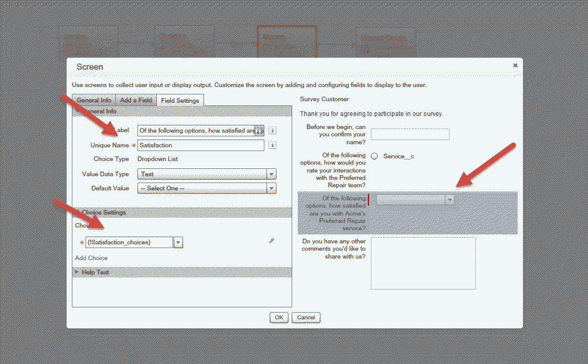588x364 pixels.
Task: Click the {!Satisfaction_choices} choice field
Action: [130, 242]
